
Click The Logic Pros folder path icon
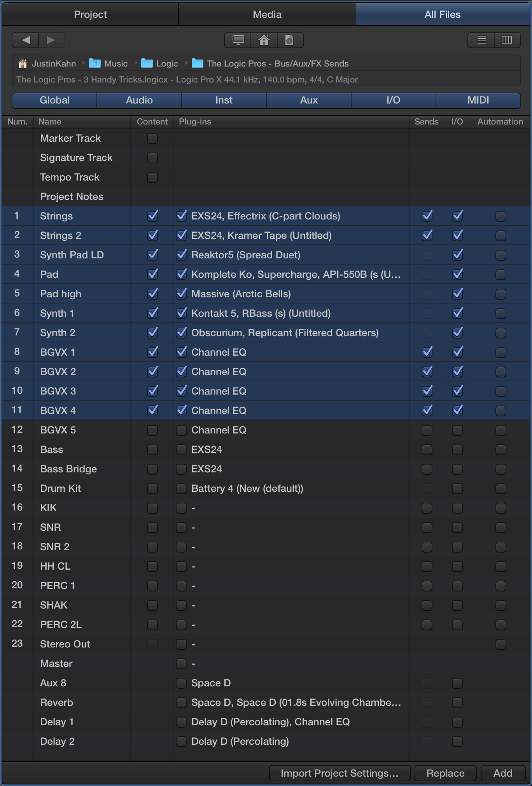[x=198, y=63]
